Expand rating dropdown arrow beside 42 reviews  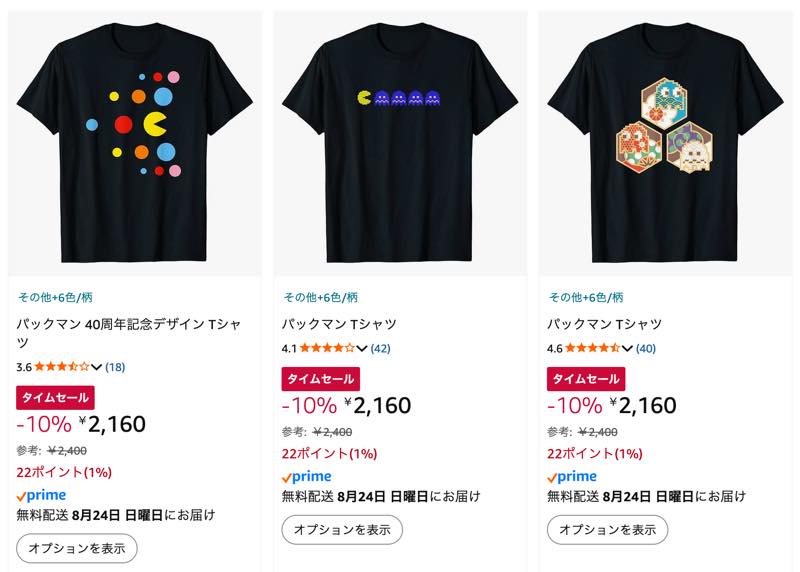[x=362, y=349]
